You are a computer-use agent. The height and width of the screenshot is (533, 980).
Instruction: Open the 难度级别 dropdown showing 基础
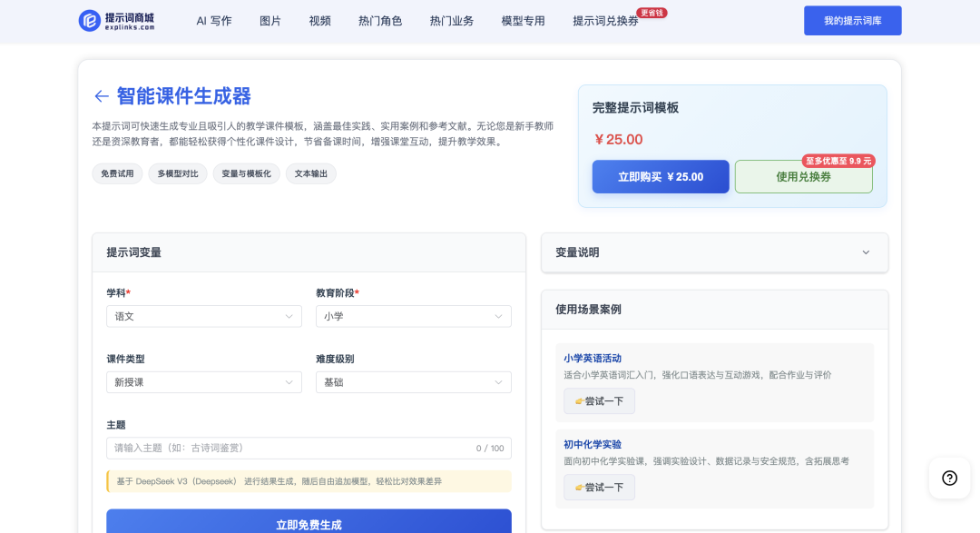pyautogui.click(x=413, y=382)
